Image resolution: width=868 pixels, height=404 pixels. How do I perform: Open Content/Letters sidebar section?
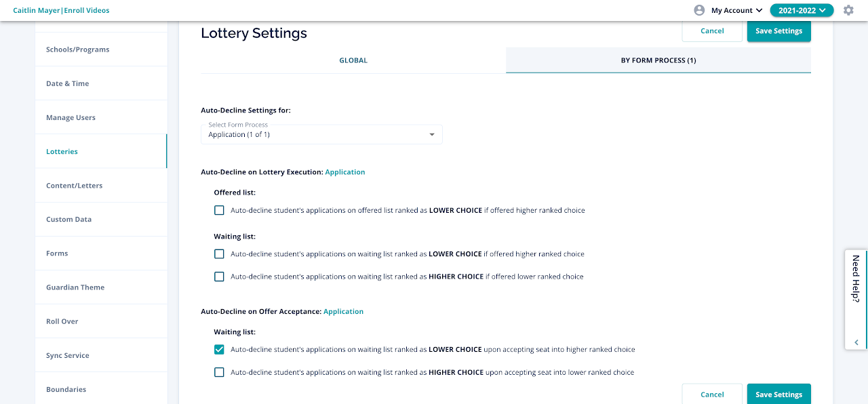pos(74,186)
